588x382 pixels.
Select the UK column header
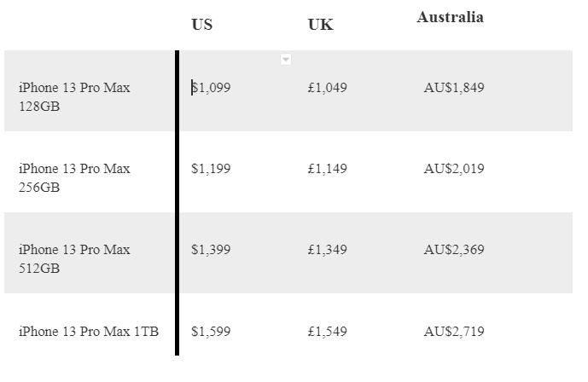[x=320, y=25]
